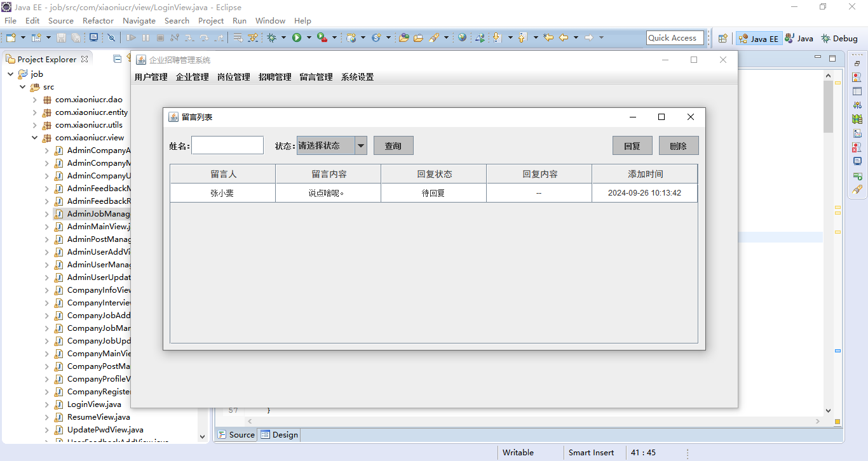Screen dimensions: 868x461
Task: Click the Next Annotation arrow icon
Action: (x=497, y=38)
